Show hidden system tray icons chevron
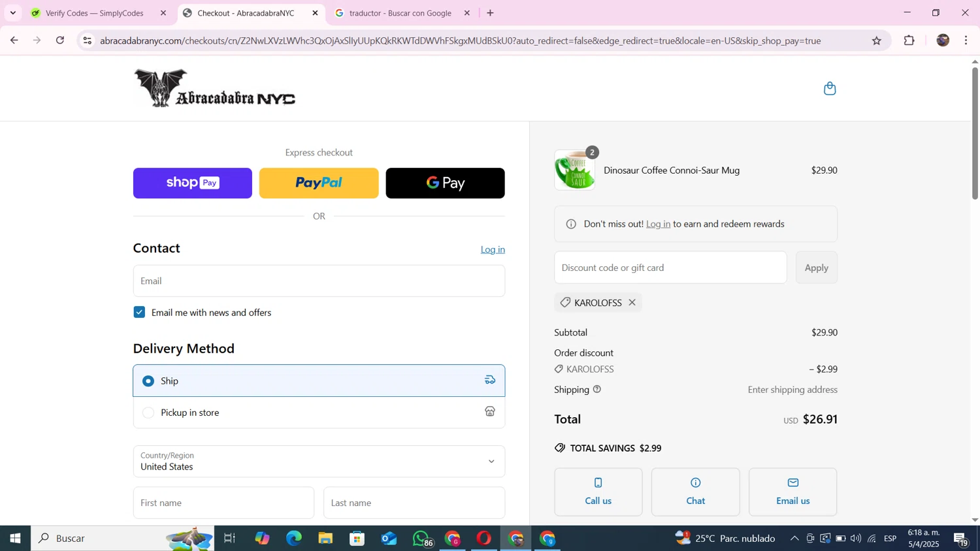The width and height of the screenshot is (980, 551). [x=794, y=539]
